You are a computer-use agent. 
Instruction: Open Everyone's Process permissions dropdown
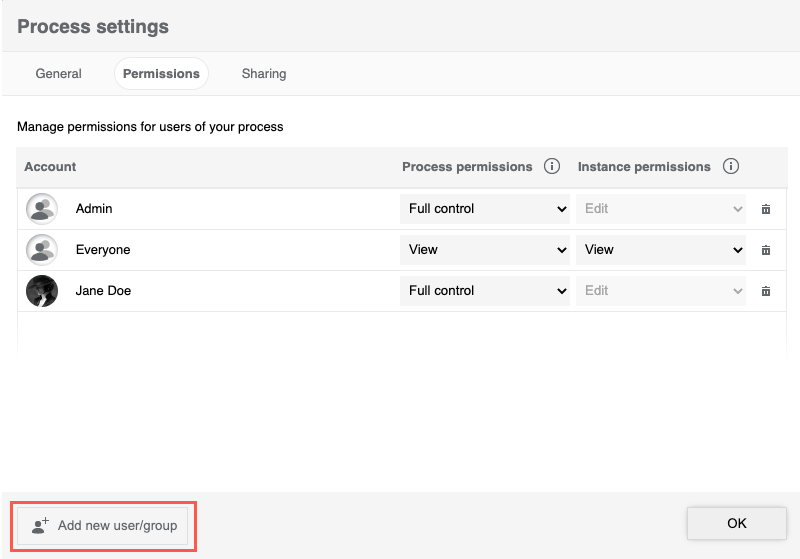(485, 250)
